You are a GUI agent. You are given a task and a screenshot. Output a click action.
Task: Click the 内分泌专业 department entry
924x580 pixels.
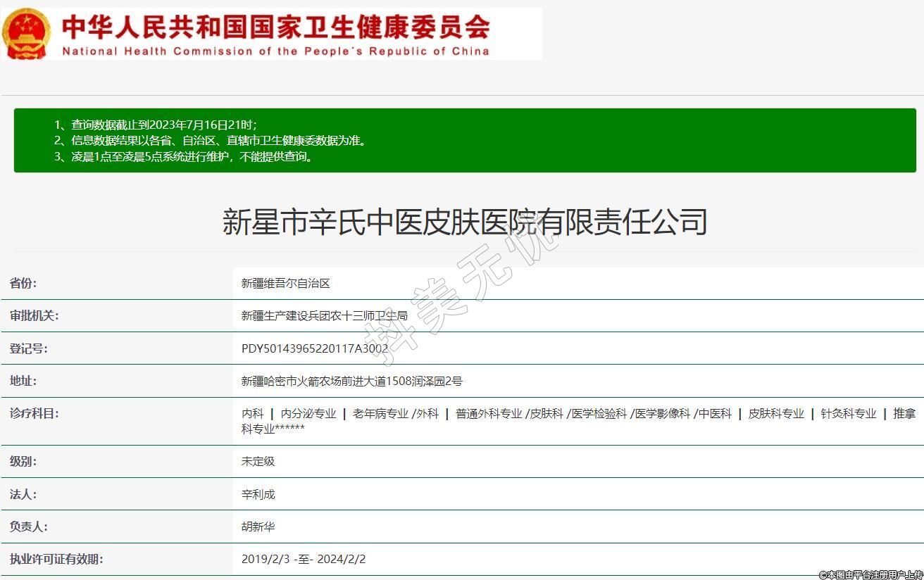click(x=308, y=414)
